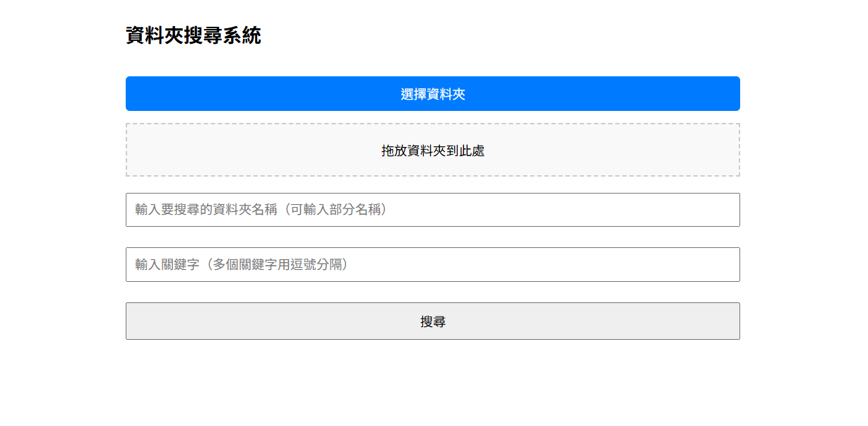The width and height of the screenshot is (868, 426).
Task: Activate the text input above 搜尋 button
Action: [432, 265]
